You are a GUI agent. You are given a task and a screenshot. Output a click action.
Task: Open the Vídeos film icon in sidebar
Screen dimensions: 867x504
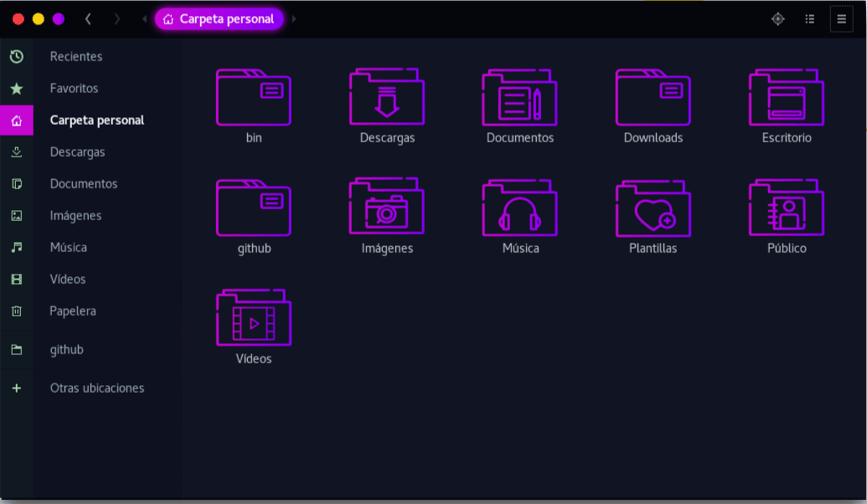[17, 279]
